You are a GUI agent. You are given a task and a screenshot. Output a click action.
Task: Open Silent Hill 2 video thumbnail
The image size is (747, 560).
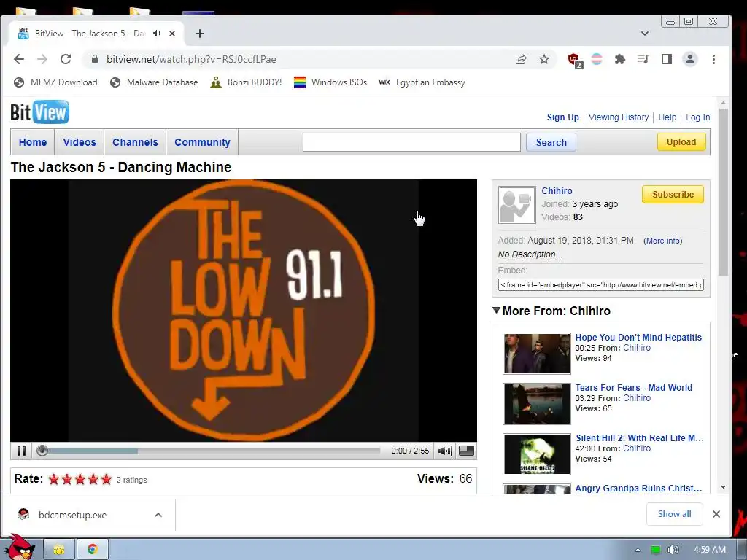[536, 454]
